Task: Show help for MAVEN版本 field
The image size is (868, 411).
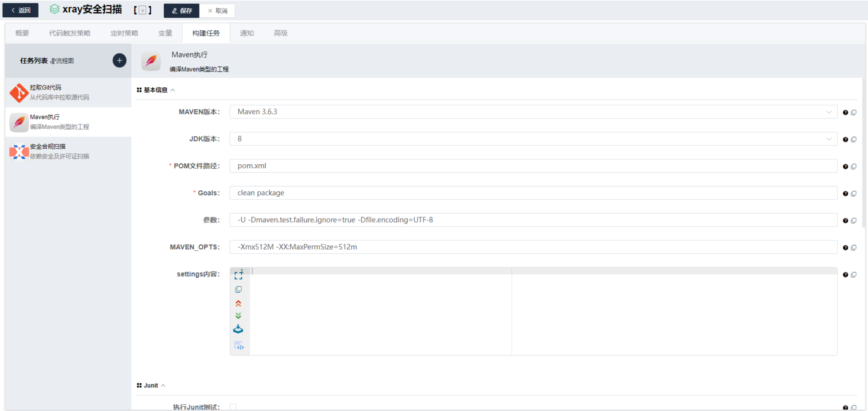Action: (845, 112)
